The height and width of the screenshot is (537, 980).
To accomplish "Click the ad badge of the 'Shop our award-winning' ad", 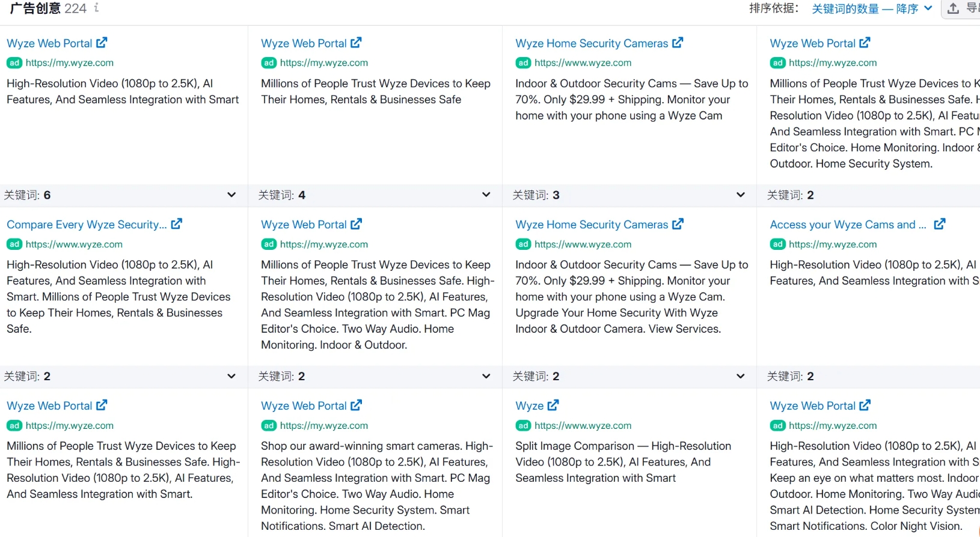I will pos(269,426).
